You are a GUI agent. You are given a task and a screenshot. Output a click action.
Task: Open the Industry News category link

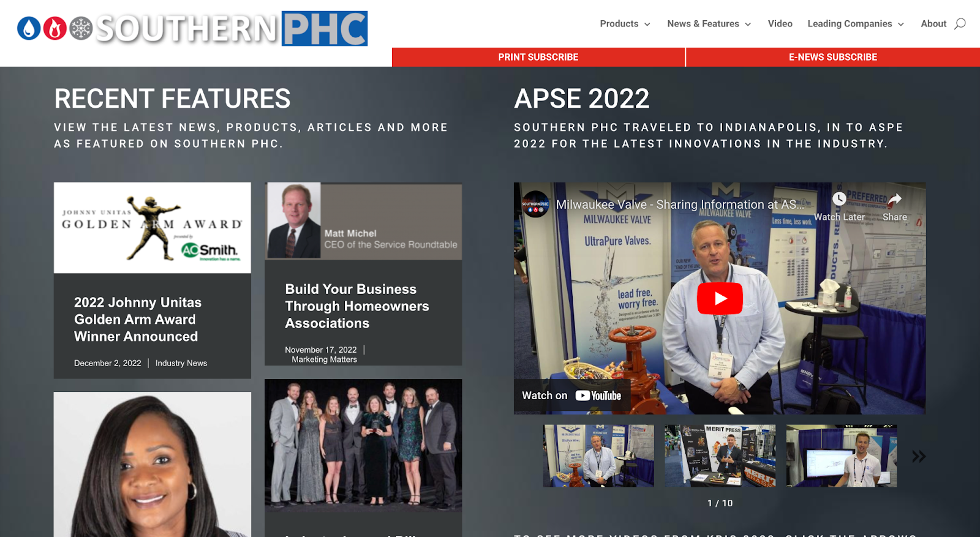coord(181,363)
